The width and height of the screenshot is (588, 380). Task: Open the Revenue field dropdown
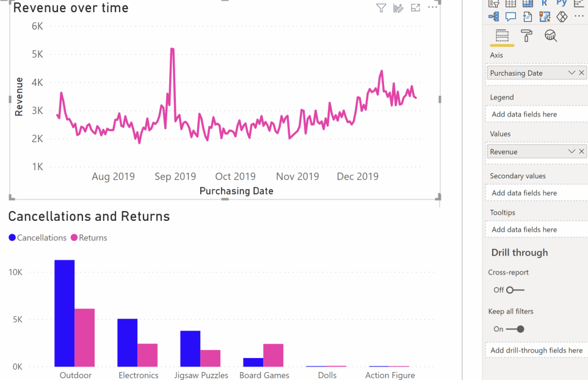coord(571,151)
